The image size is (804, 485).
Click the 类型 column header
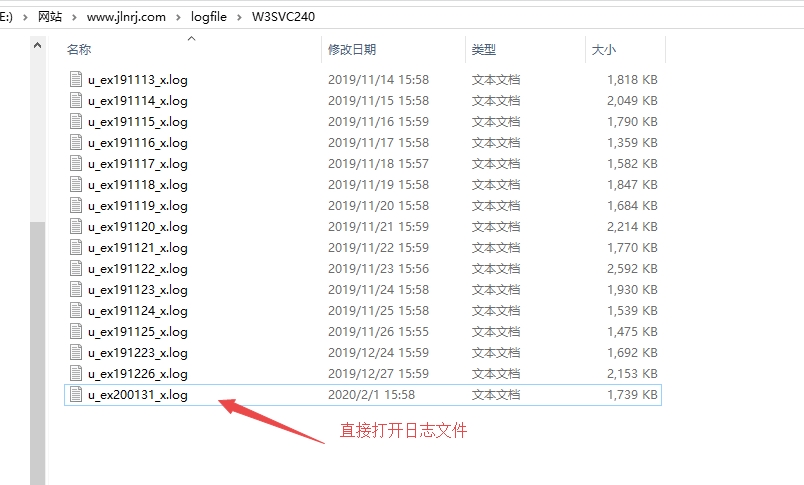click(x=484, y=50)
